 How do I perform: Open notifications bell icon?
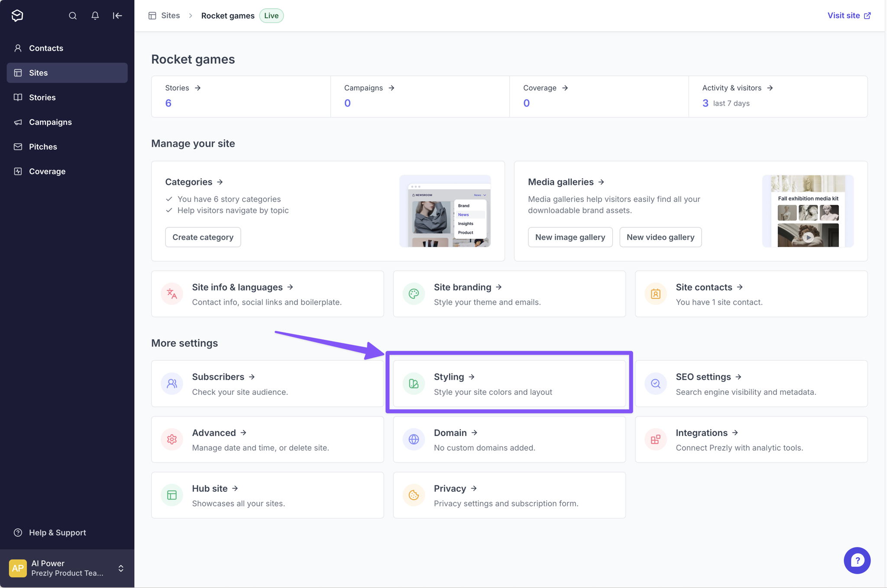click(95, 16)
